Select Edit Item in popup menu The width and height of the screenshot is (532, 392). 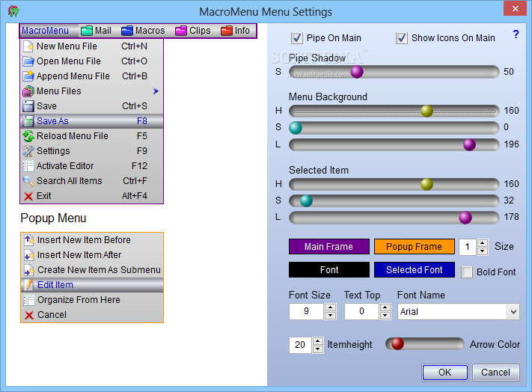click(x=92, y=285)
